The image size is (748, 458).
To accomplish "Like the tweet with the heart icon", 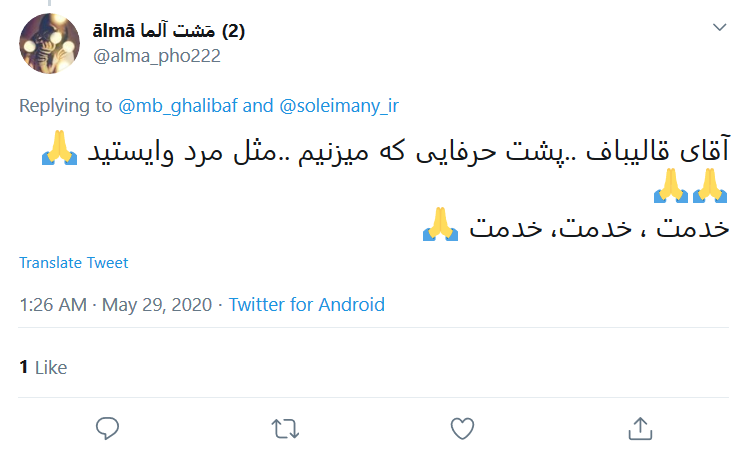I will point(462,428).
